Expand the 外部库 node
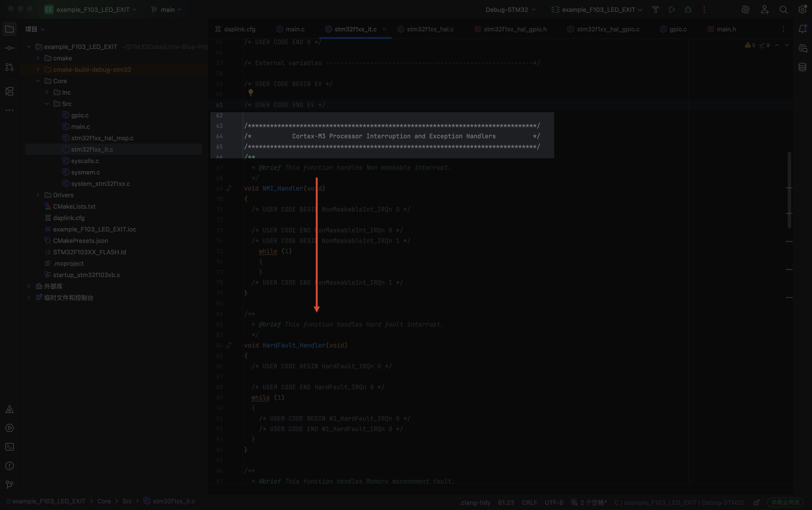 click(x=29, y=286)
